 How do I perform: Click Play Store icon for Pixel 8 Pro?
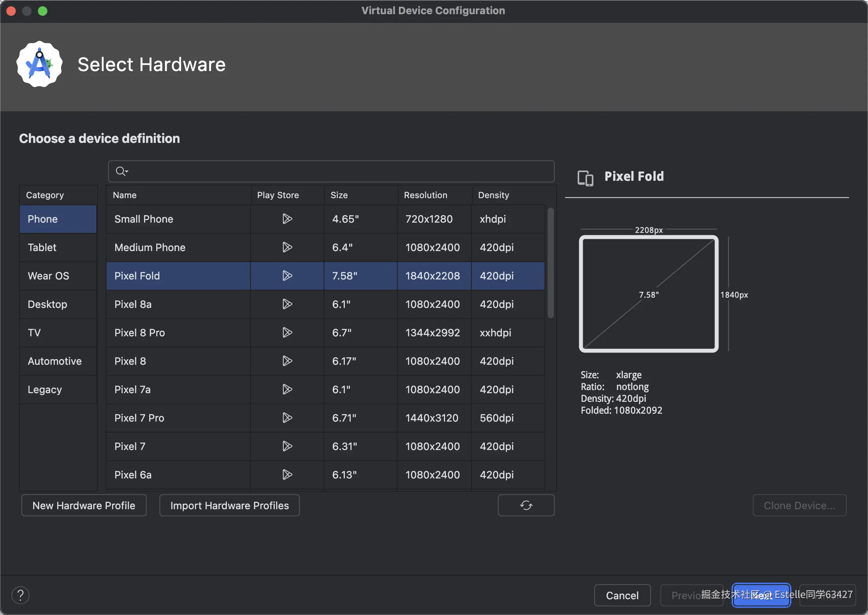287,332
